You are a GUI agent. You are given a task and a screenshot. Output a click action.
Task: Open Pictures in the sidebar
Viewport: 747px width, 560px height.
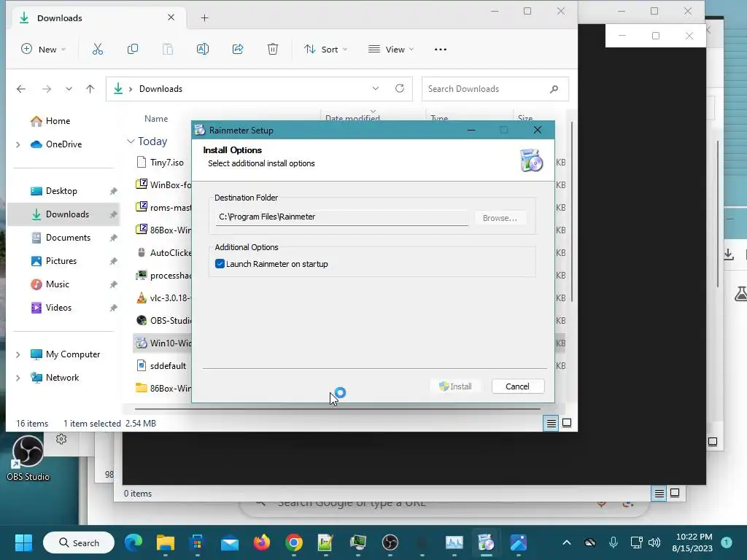[x=61, y=261]
